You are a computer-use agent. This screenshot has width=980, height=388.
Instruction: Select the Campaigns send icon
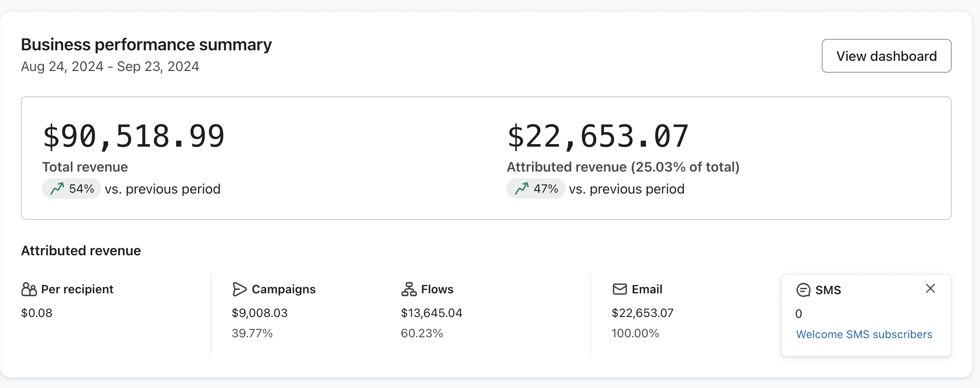[x=240, y=289]
